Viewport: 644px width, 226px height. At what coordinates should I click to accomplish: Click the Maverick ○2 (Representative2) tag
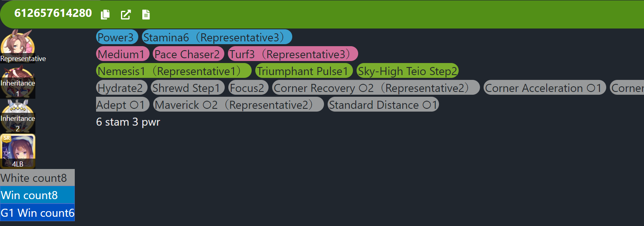pos(238,105)
